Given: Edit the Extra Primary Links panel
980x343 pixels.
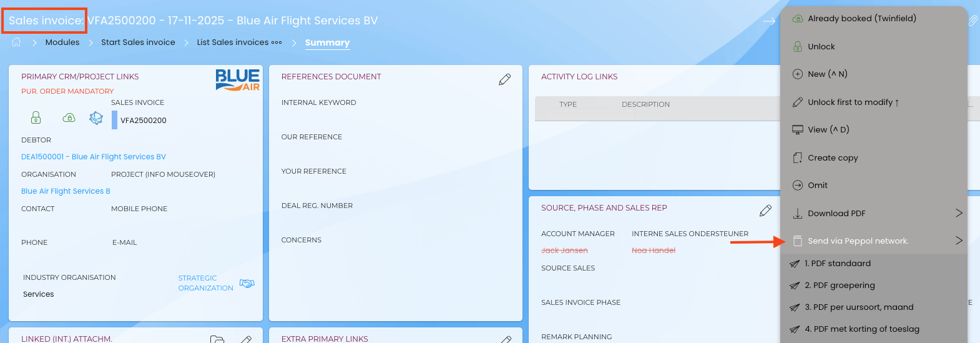Looking at the screenshot, I should (506, 339).
